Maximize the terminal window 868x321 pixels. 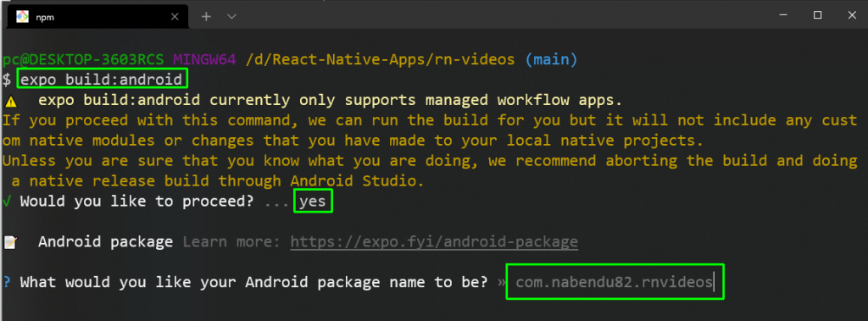coord(817,15)
